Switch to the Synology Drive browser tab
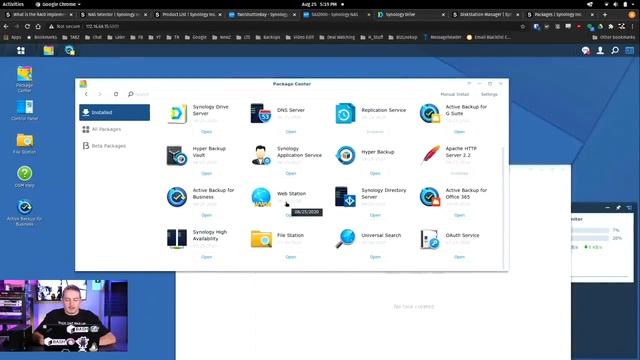This screenshot has height=360, width=640. [410, 14]
